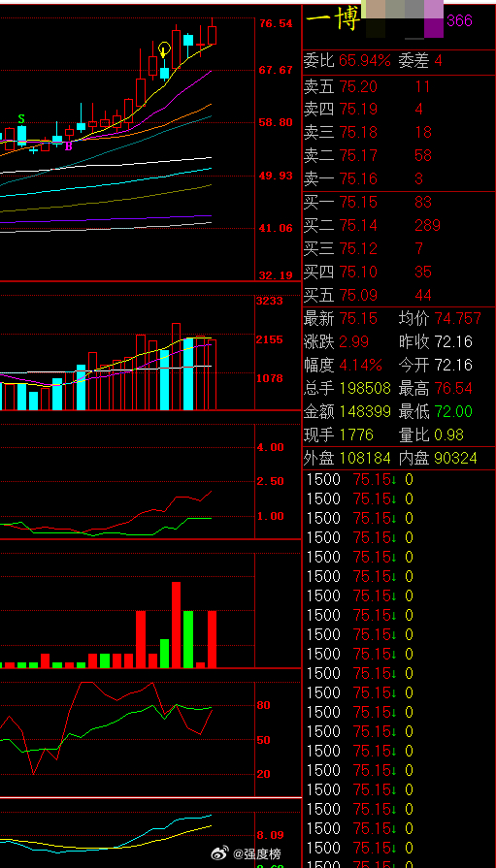This screenshot has width=496, height=868.
Task: Click the green S sell signal marker
Action: tap(21, 119)
